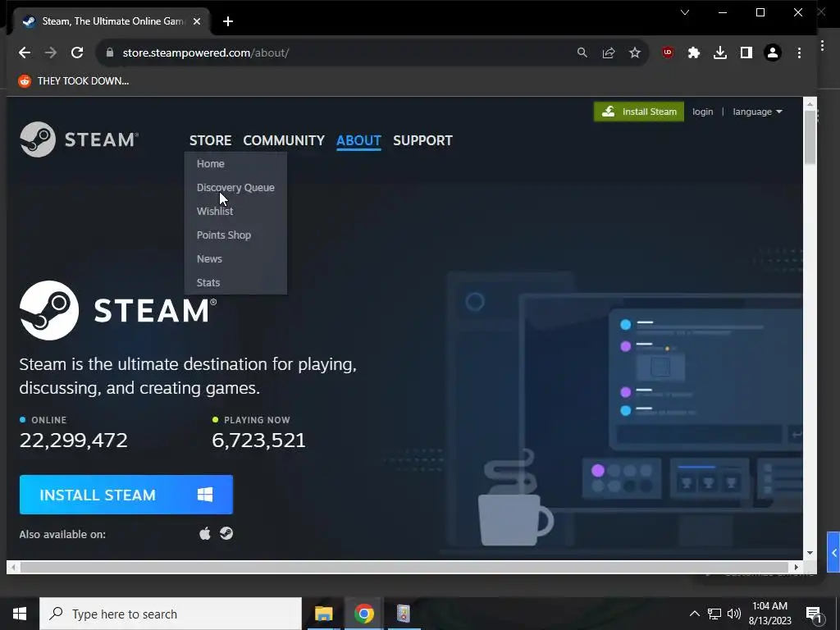Click the scroll down arrow
Image resolution: width=840 pixels, height=630 pixels.
(810, 552)
